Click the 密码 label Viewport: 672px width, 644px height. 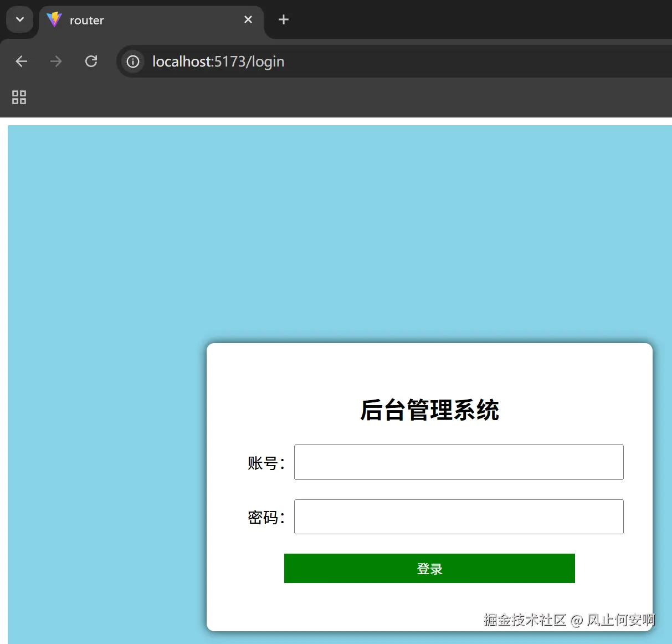coord(266,518)
